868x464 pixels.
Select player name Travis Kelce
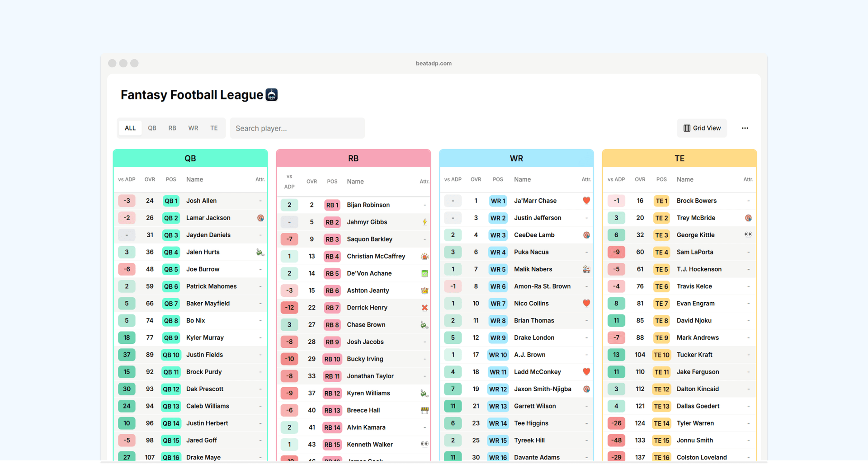pos(694,286)
